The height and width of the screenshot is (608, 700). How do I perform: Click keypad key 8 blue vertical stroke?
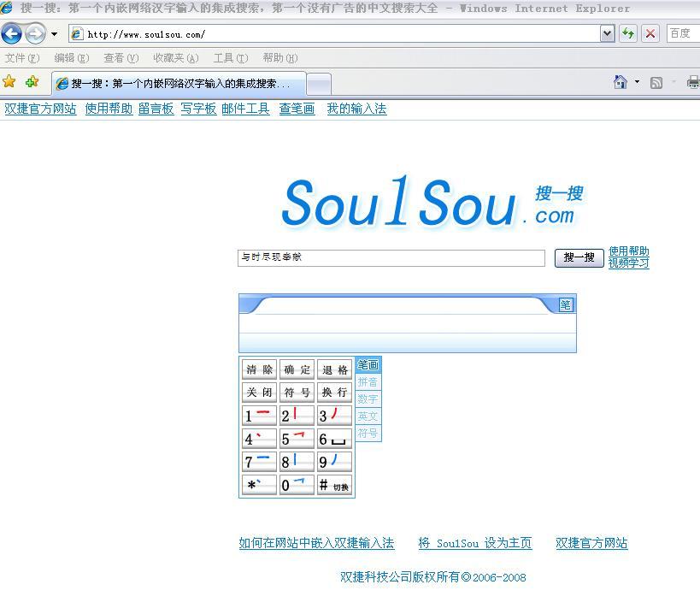[297, 462]
